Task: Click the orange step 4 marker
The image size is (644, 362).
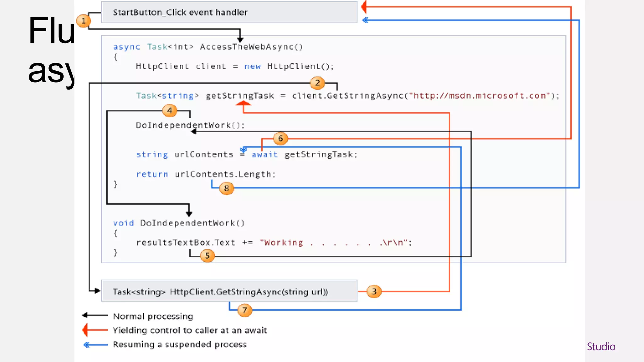Action: click(170, 111)
